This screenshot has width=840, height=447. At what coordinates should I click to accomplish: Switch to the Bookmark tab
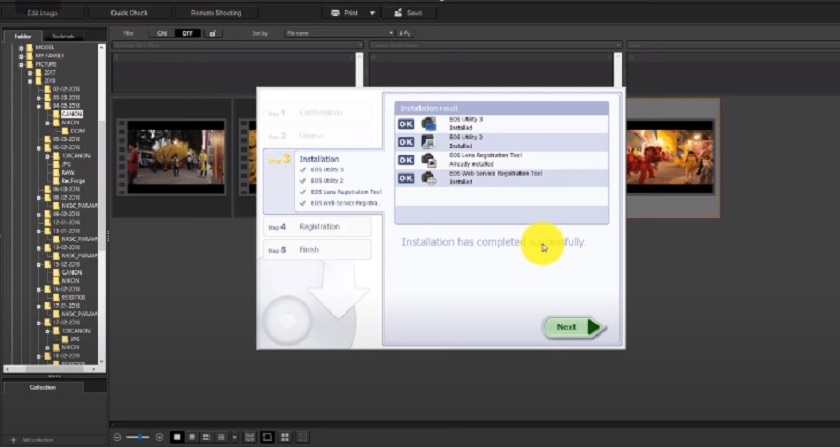63,36
